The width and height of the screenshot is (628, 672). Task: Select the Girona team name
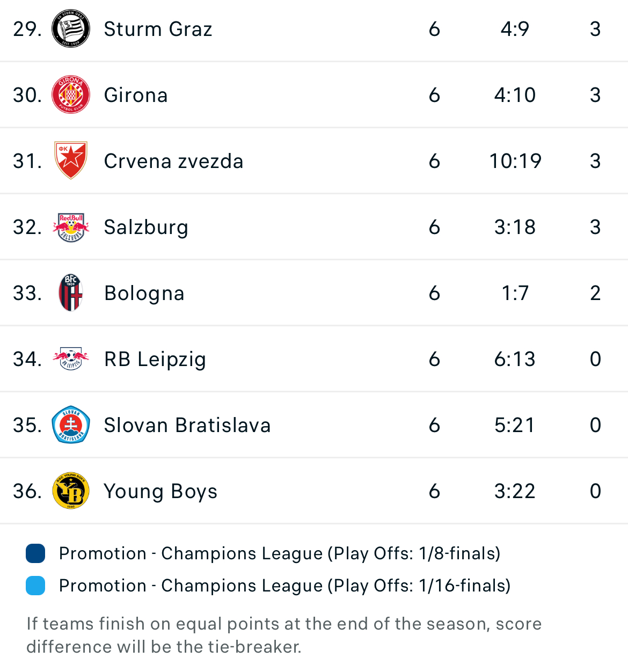pos(136,95)
